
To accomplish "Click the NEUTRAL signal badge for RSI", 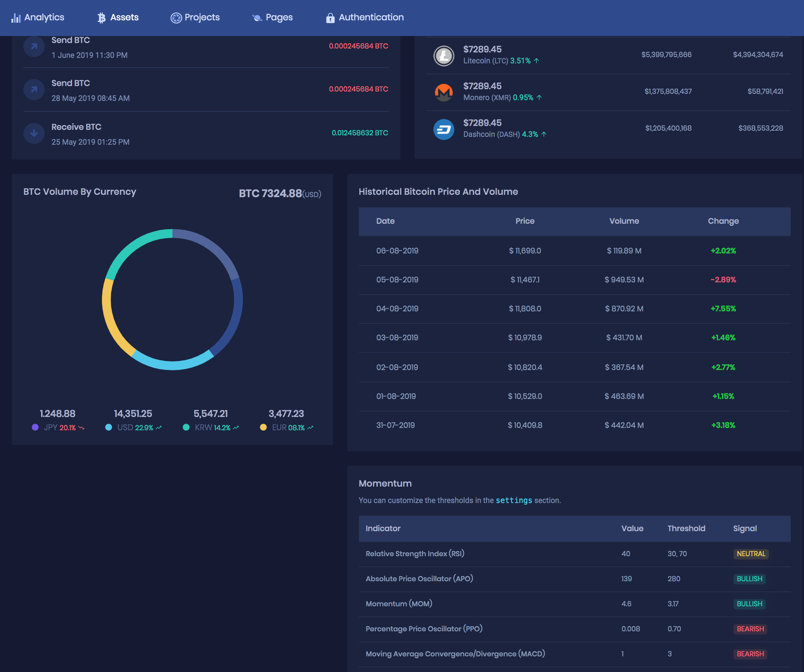I will coord(751,554).
